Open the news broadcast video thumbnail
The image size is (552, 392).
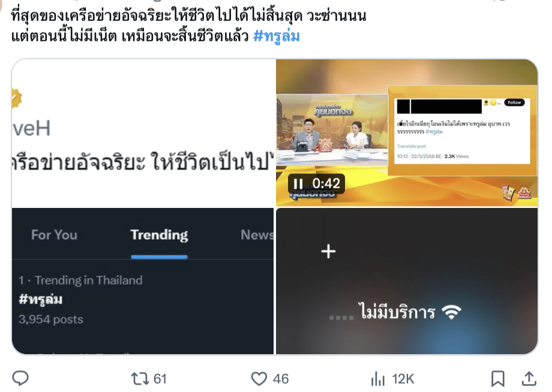[407, 133]
